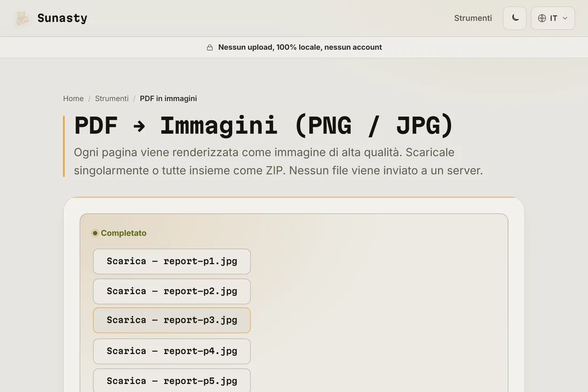Select 'PDF in immagini' breadcrumb text
This screenshot has width=588, height=392.
tap(168, 98)
